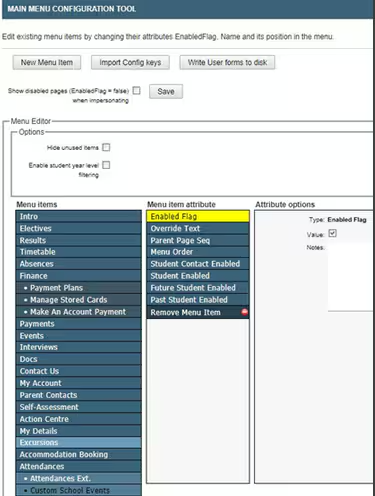Select Menu Order attribute
This screenshot has width=375, height=496.
(198, 252)
